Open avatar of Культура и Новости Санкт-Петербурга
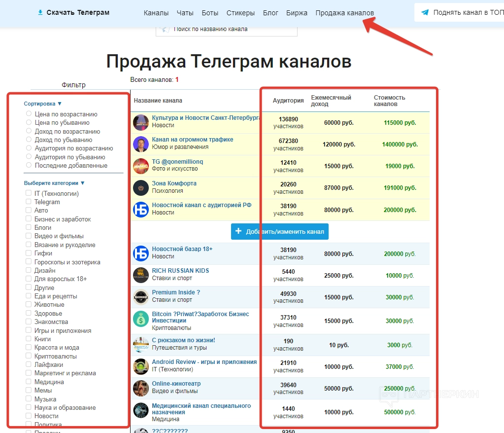The width and height of the screenshot is (504, 433). pyautogui.click(x=141, y=122)
